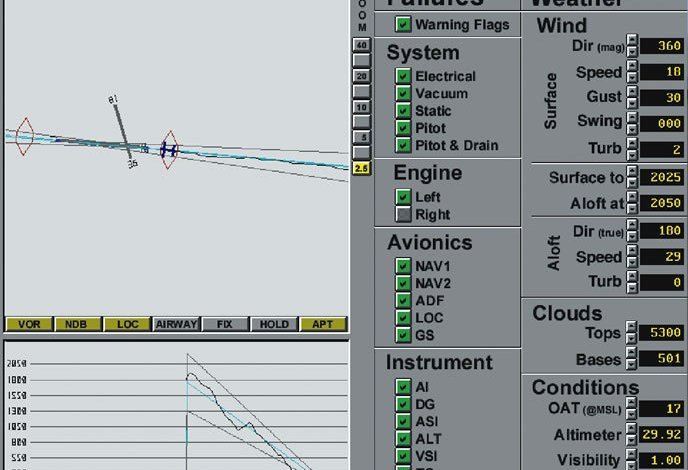688x470 pixels.
Task: Uncheck the Warning Flags checkbox
Action: pos(403,24)
